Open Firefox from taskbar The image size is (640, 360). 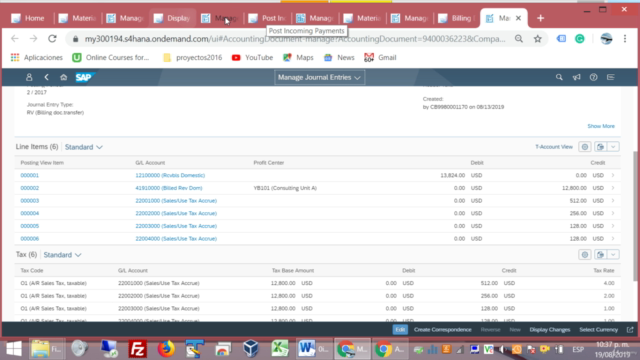(166, 349)
